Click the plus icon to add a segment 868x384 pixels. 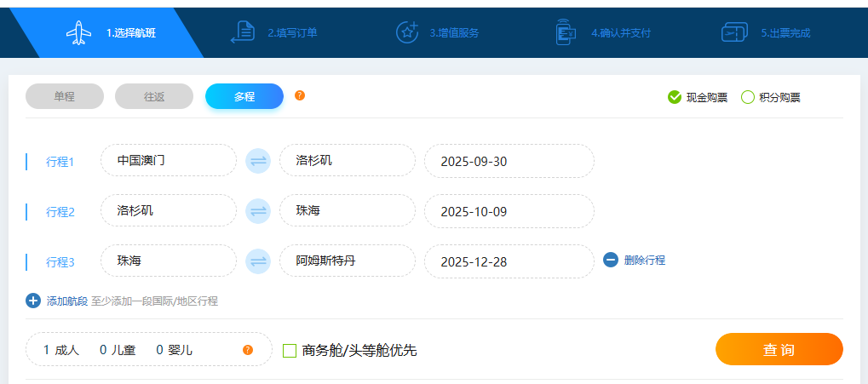coord(33,301)
